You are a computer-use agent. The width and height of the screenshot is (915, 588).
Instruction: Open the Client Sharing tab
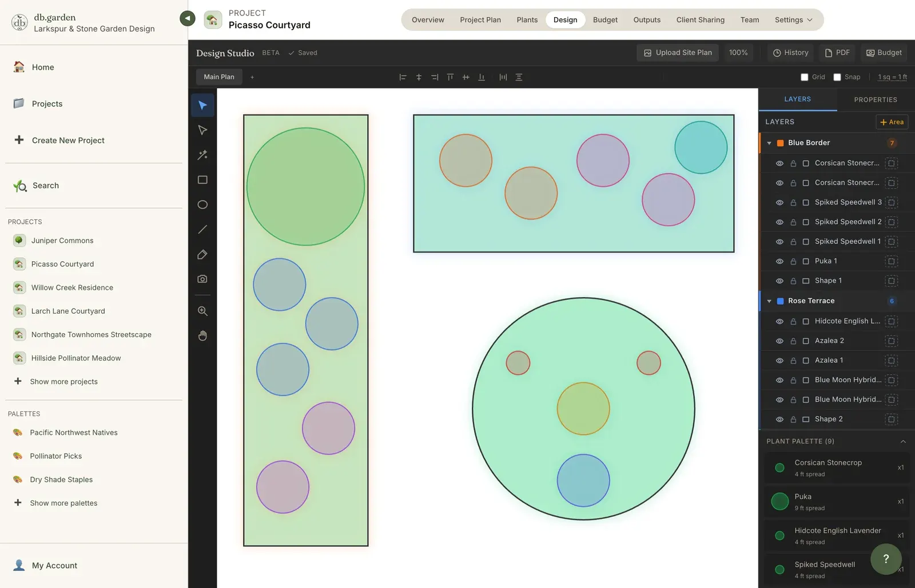tap(701, 20)
